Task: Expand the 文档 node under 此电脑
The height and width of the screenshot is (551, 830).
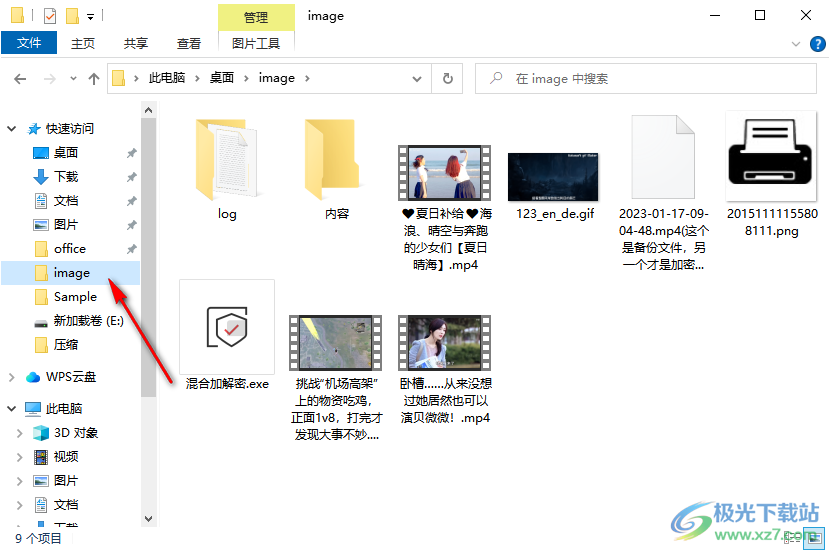Action: pos(20,505)
